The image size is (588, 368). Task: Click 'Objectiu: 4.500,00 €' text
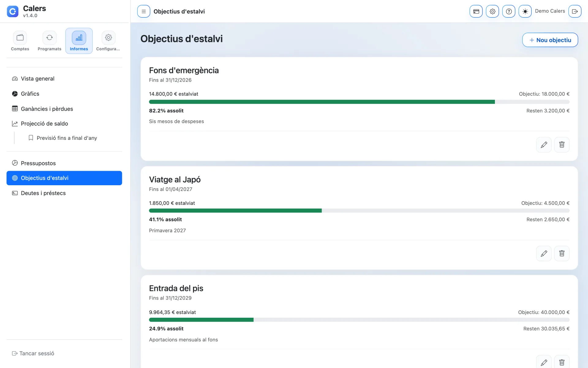[x=545, y=203]
